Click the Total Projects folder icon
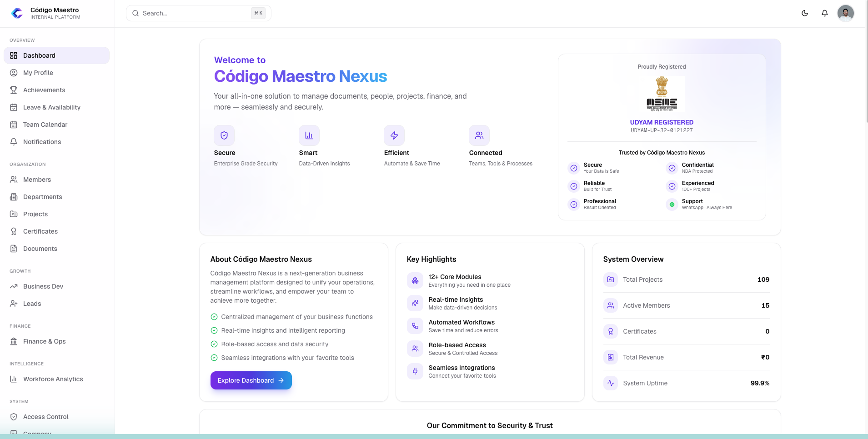 (611, 279)
